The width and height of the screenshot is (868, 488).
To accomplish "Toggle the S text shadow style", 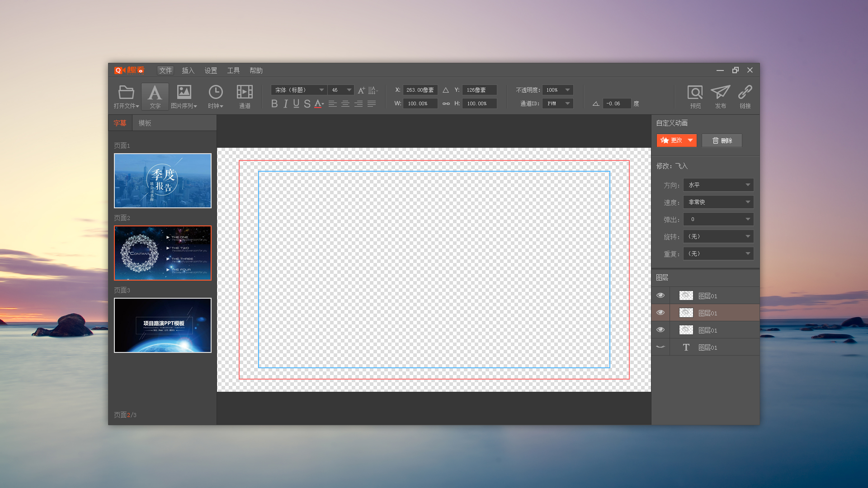I will (x=307, y=104).
